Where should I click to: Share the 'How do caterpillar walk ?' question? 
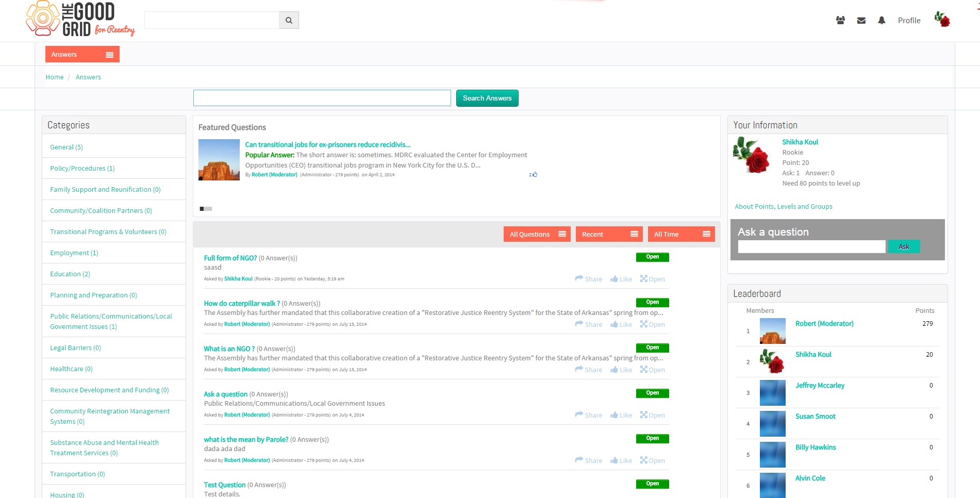pyautogui.click(x=589, y=324)
